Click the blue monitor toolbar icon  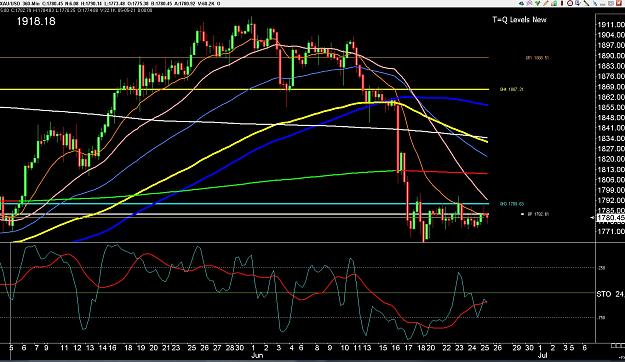(x=578, y=3)
